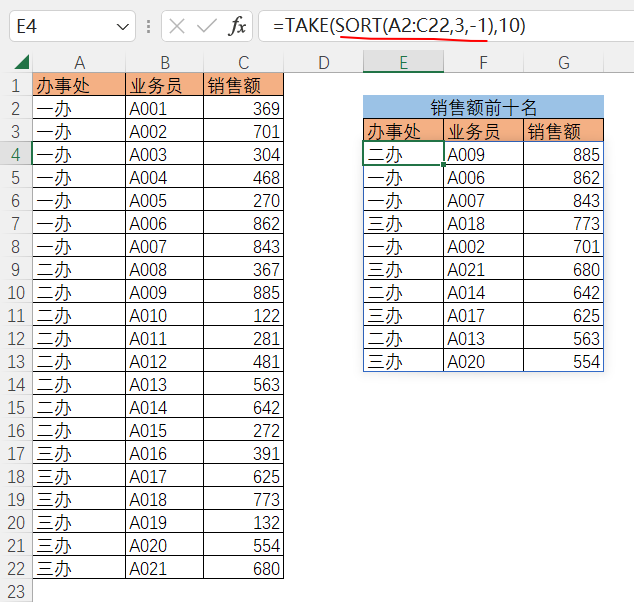This screenshot has width=634, height=602.
Task: Click the Name Box showing E4
Action: tap(60, 27)
